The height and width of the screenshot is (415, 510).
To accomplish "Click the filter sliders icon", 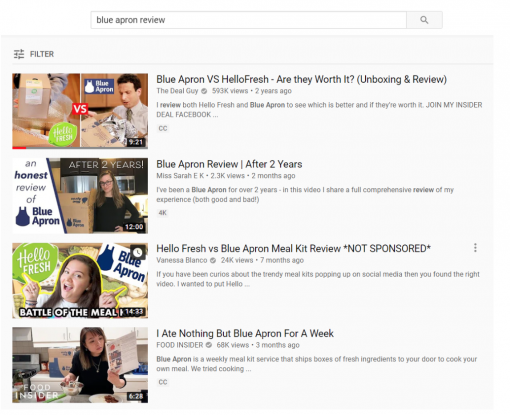I will tap(19, 54).
